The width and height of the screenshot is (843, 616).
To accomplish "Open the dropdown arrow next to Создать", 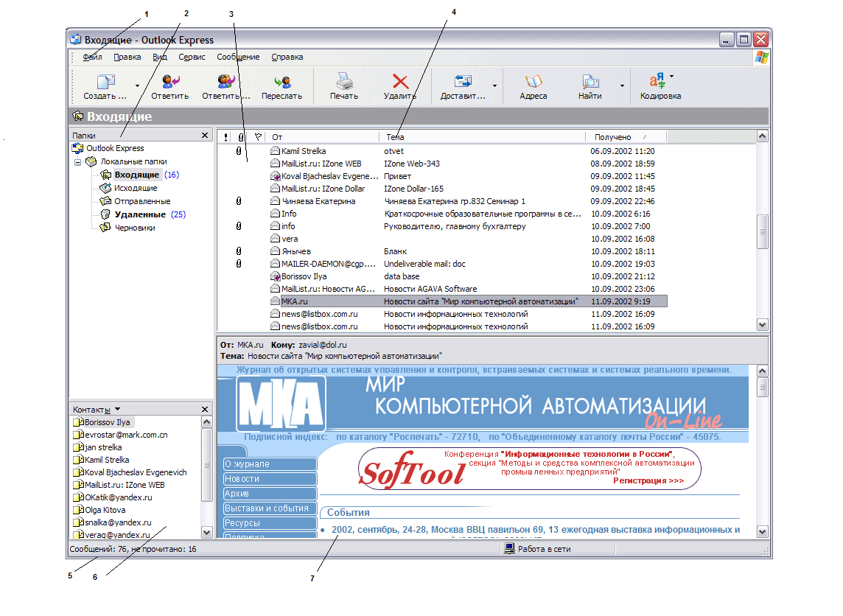I will (137, 85).
